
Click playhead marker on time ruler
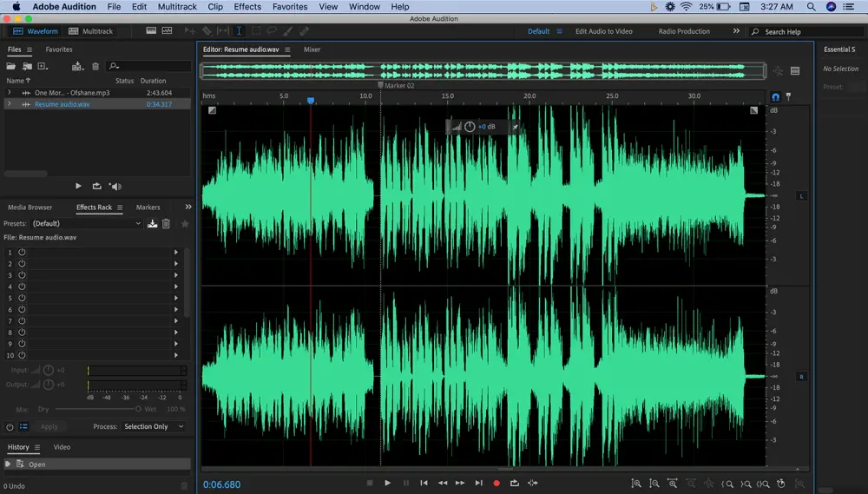click(x=311, y=100)
